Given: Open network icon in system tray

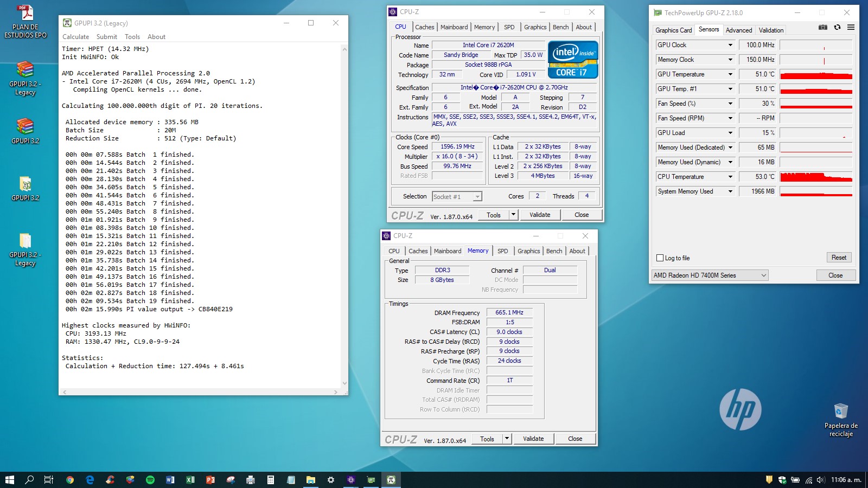Looking at the screenshot, I should pyautogui.click(x=808, y=480).
